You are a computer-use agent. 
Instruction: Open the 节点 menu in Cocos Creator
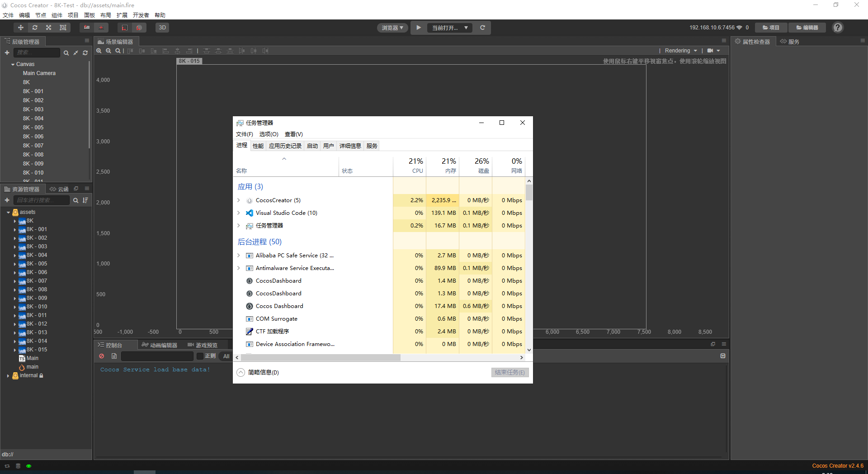(41, 15)
